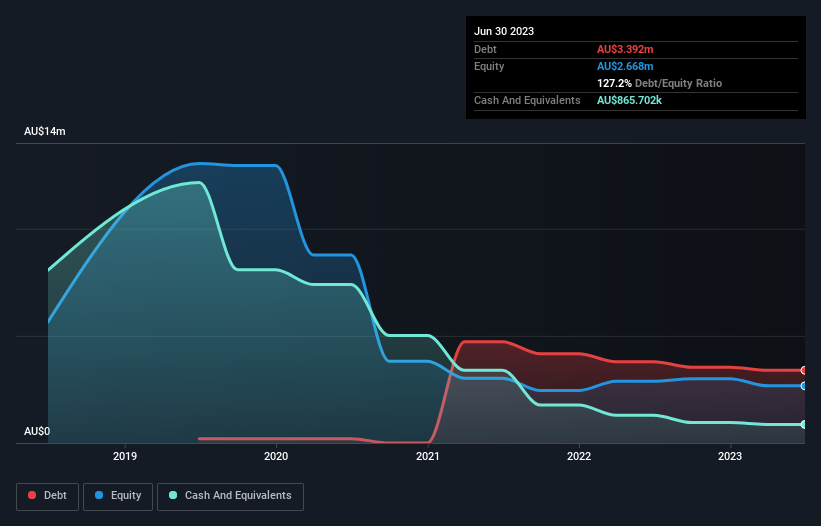This screenshot has height=526, width=821.
Task: Toggle Cash And Equivalents legend button
Action: [230, 496]
